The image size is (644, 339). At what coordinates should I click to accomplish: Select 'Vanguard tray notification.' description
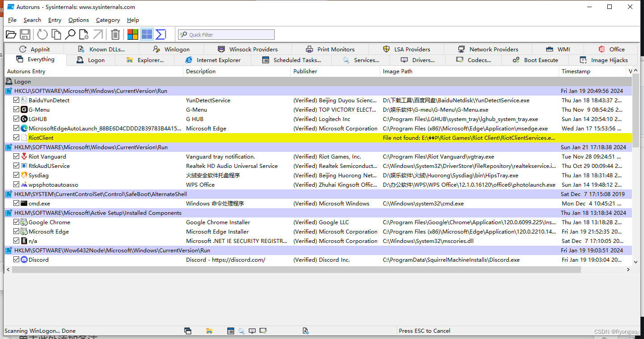tap(220, 157)
